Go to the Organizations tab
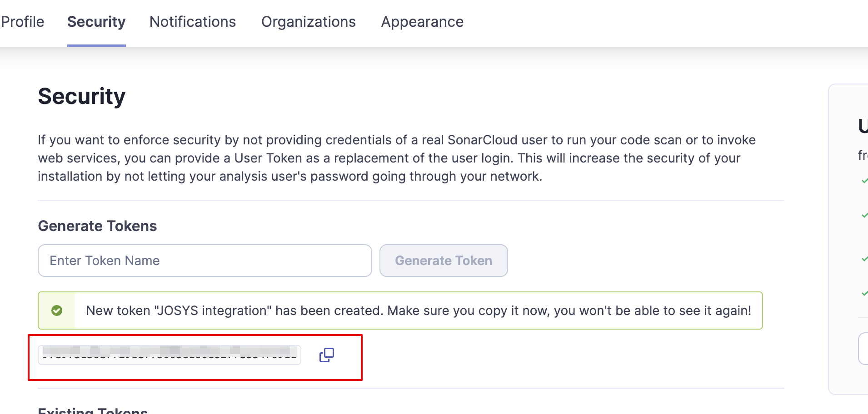The image size is (868, 414). click(x=308, y=22)
